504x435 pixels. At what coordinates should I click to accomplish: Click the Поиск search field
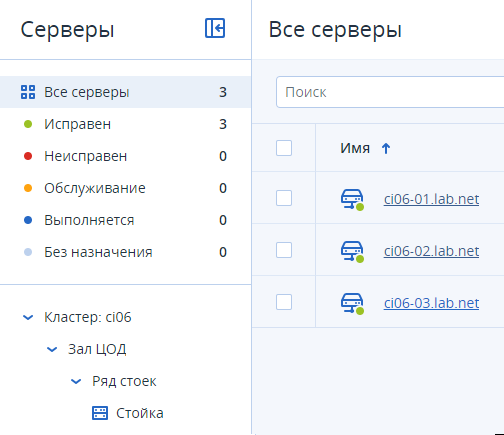point(390,92)
